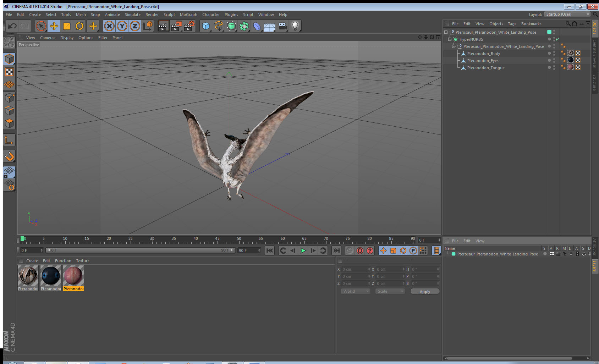Switch coordinate system icon

tap(148, 26)
